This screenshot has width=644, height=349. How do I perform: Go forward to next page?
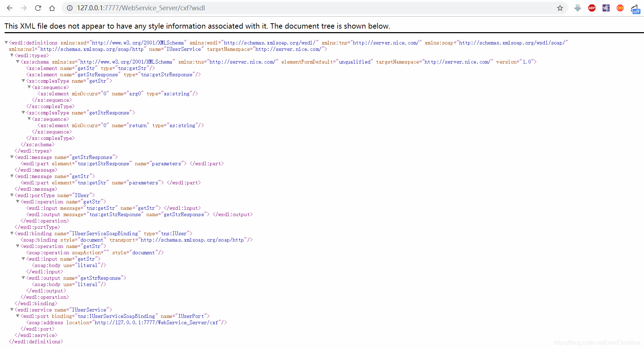[24, 8]
